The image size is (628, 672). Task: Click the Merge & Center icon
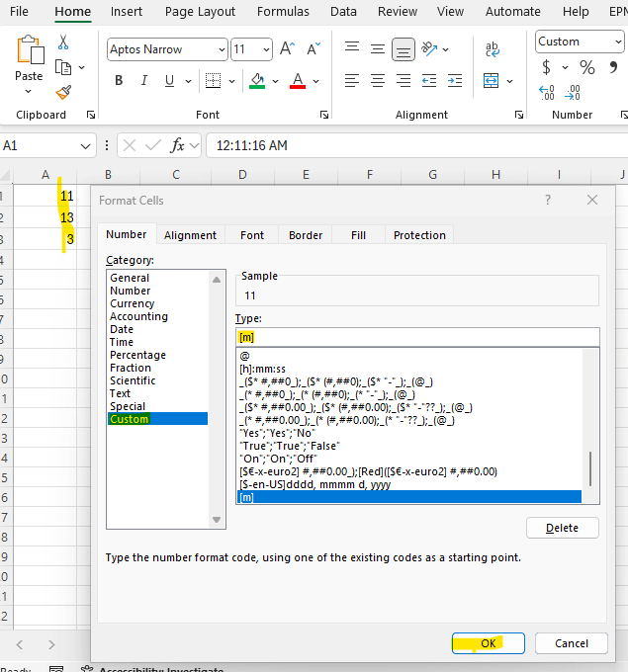click(491, 81)
